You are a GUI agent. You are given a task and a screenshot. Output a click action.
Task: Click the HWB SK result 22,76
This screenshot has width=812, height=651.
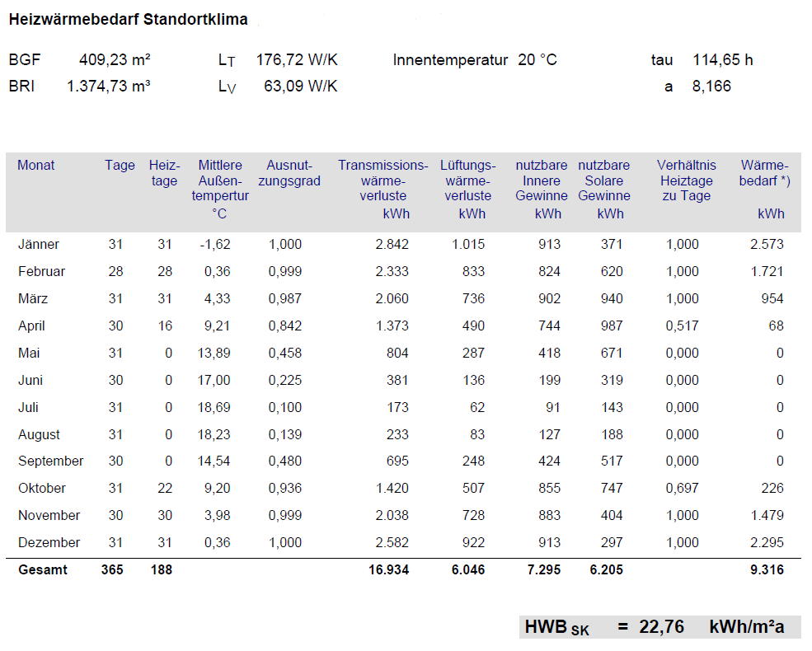coord(661,627)
